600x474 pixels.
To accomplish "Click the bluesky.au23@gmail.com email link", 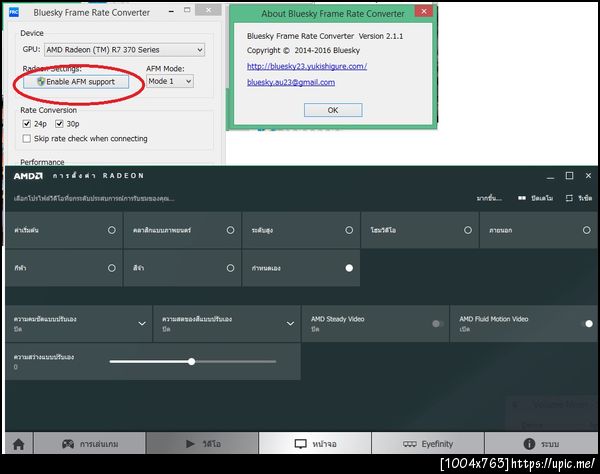I will (x=291, y=82).
